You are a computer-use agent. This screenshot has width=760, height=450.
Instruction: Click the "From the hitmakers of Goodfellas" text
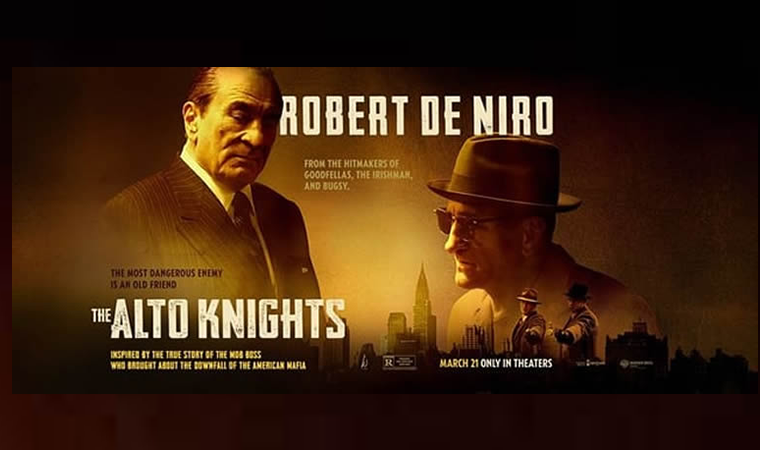click(x=358, y=175)
